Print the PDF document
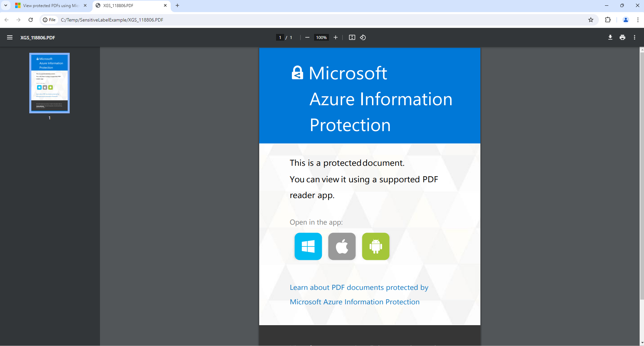 (x=622, y=37)
